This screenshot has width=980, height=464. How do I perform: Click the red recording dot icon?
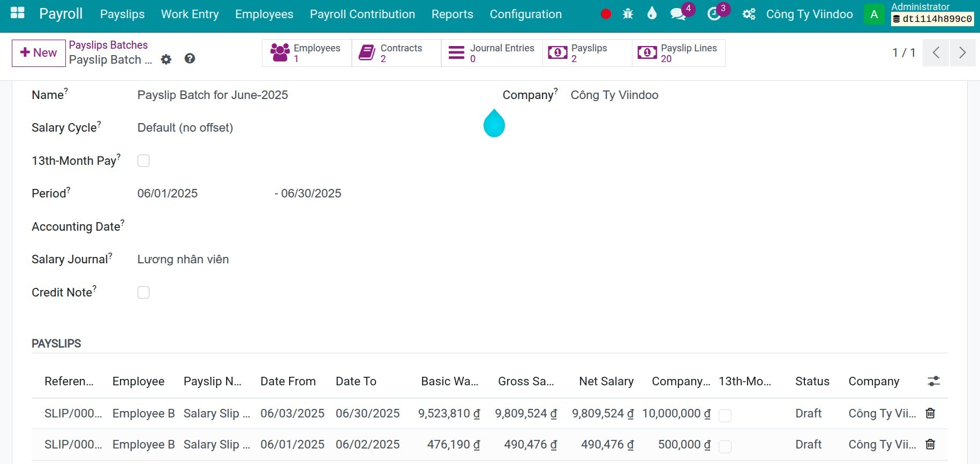606,14
